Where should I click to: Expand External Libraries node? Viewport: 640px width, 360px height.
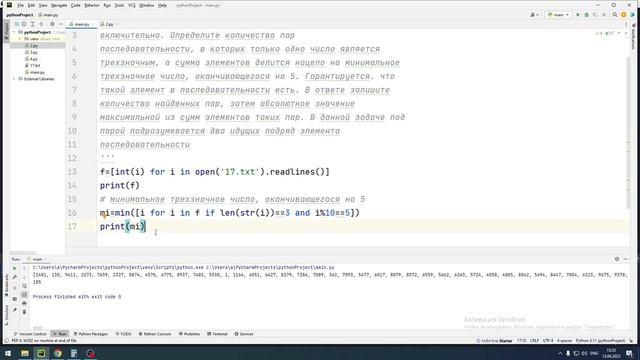click(x=15, y=79)
